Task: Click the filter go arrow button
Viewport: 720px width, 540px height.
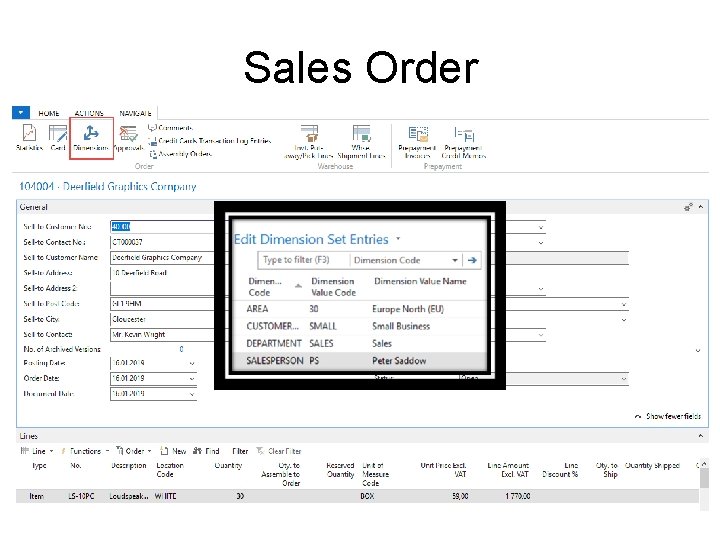Action: click(472, 260)
